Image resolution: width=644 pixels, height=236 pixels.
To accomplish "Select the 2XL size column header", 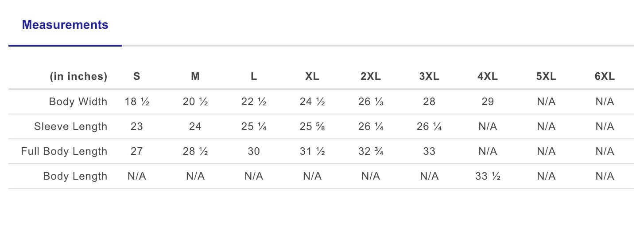I will [371, 76].
